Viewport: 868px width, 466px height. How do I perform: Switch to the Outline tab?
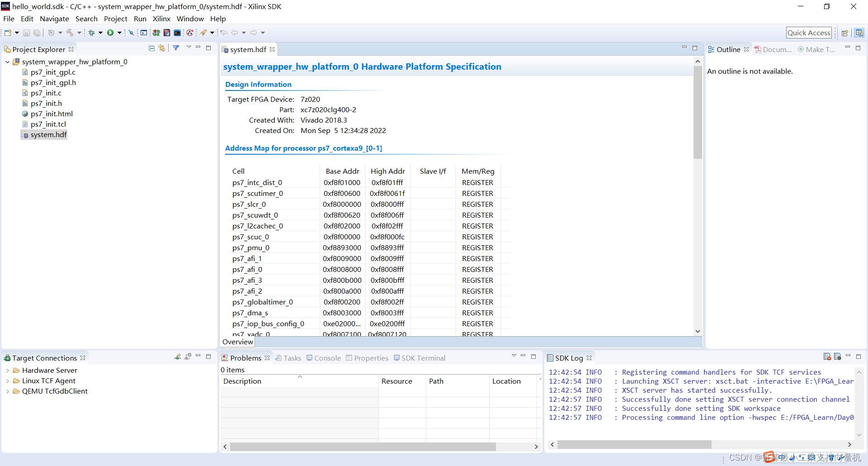(728, 49)
